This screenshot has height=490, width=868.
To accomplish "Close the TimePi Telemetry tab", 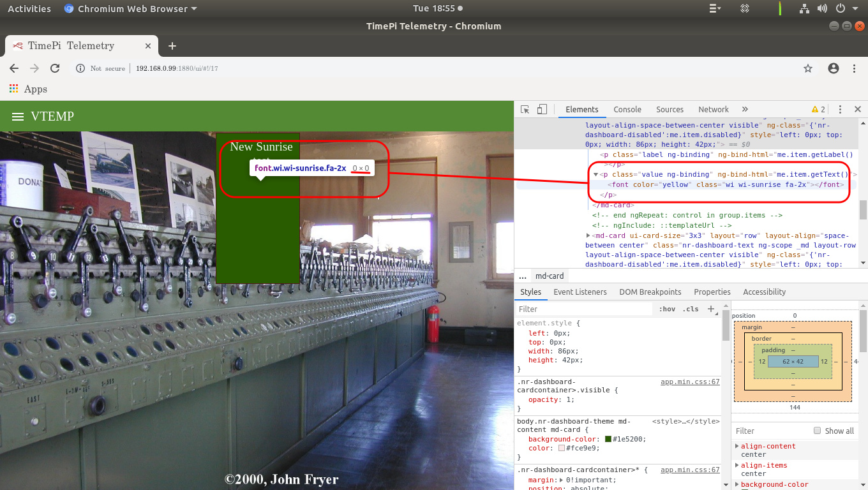I will (x=148, y=46).
